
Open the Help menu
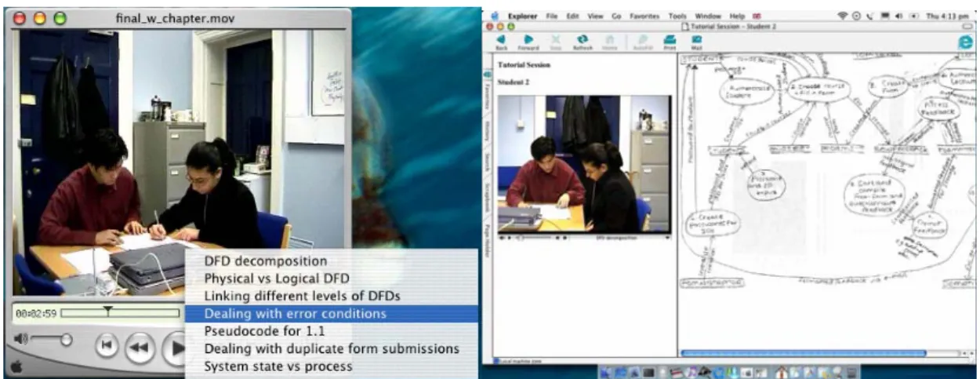737,16
